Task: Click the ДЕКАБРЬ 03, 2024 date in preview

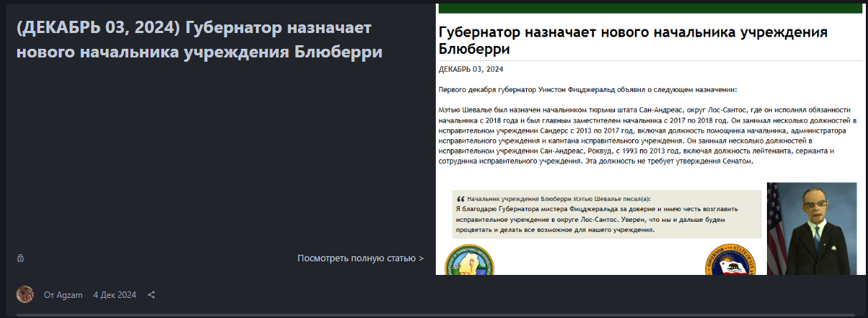Action: click(x=470, y=69)
